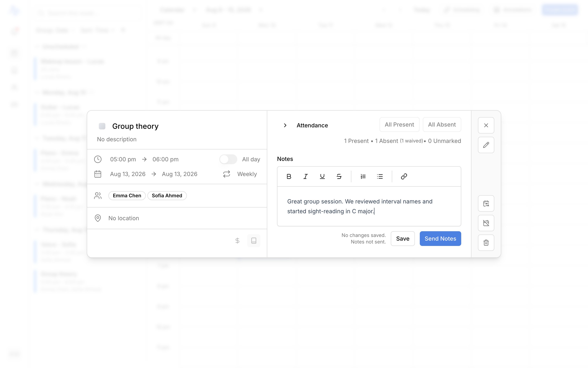This screenshot has width=588, height=368.
Task: Save the lesson notes
Action: click(403, 239)
